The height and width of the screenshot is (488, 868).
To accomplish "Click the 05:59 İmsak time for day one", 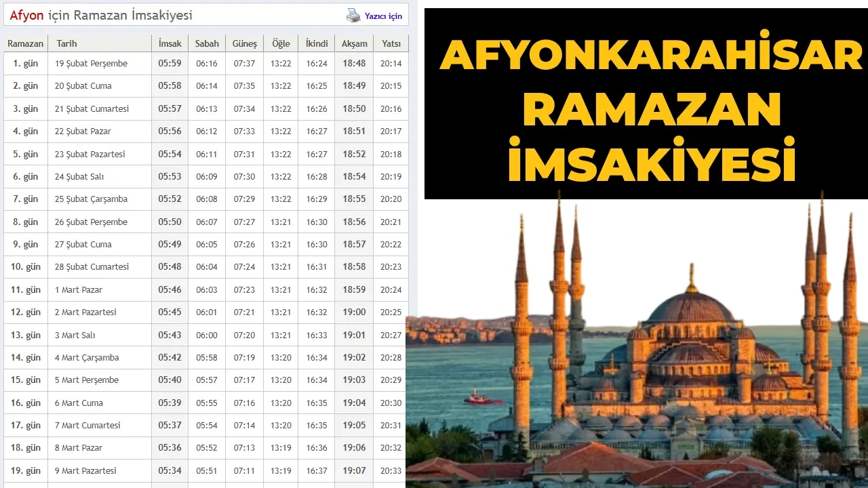I will pos(169,63).
